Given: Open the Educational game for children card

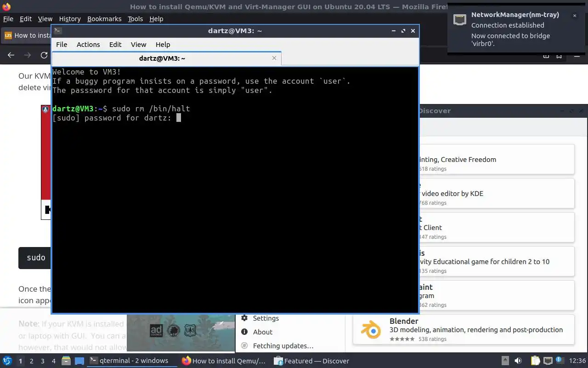Looking at the screenshot, I should [x=497, y=261].
